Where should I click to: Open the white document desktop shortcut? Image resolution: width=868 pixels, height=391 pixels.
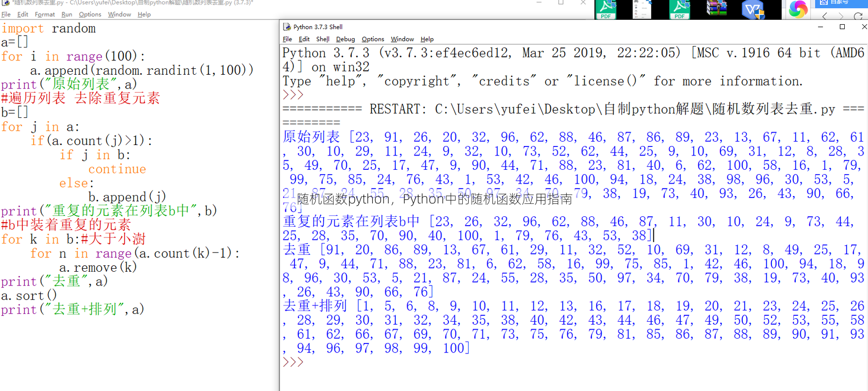pos(642,9)
